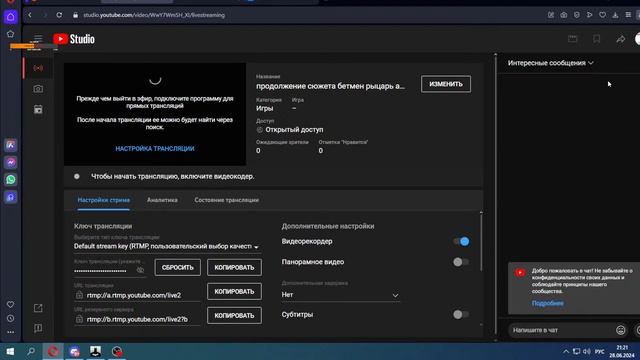Click the YouTube Studio logo
The image size is (640, 360).
tap(74, 39)
